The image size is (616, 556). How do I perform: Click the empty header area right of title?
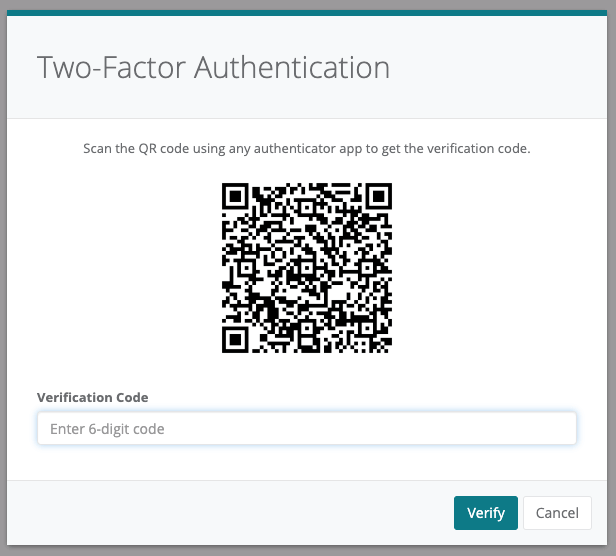point(500,67)
